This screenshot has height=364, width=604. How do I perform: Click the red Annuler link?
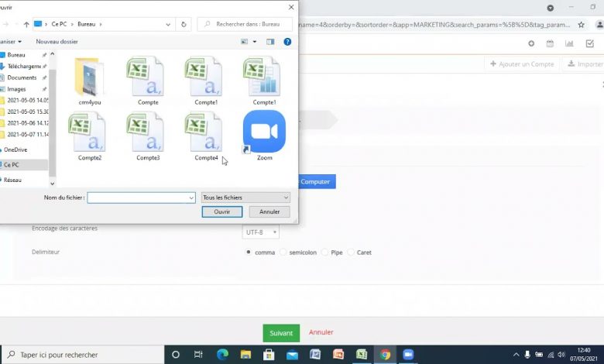[x=321, y=332]
